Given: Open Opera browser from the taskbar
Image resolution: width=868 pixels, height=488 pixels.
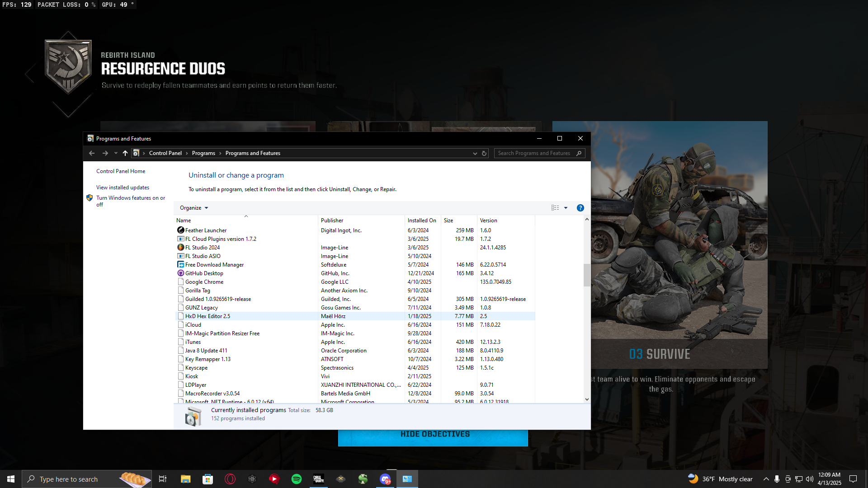Looking at the screenshot, I should tap(230, 479).
